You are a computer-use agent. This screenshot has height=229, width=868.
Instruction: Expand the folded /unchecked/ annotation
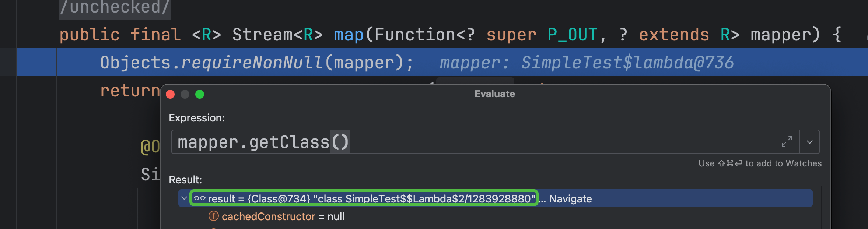115,7
